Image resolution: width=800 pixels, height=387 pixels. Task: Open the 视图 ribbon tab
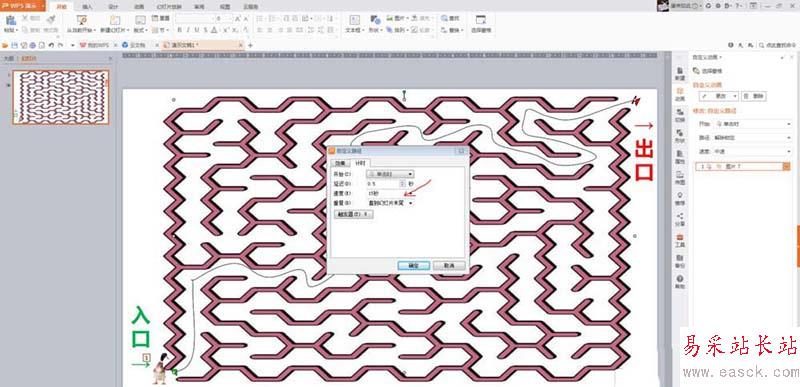pyautogui.click(x=224, y=7)
